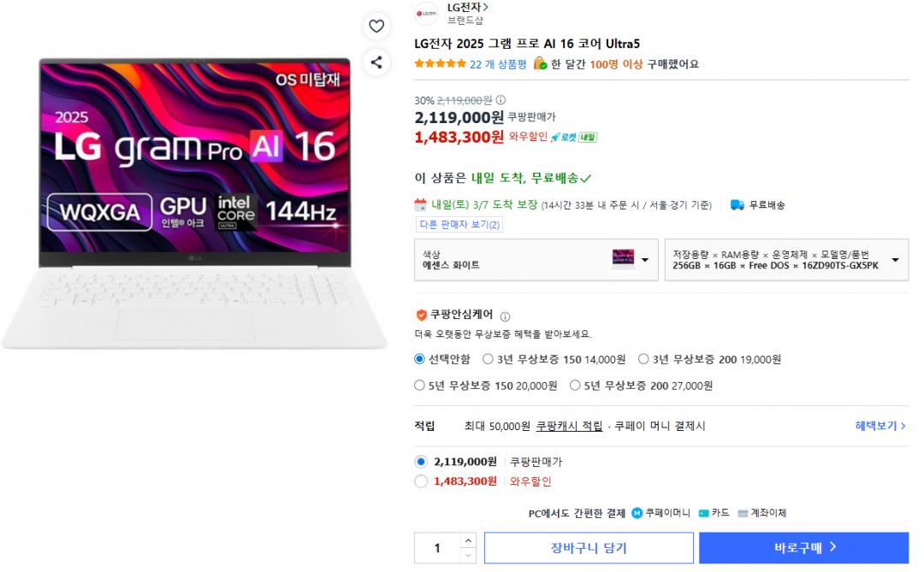The width and height of the screenshot is (924, 572).
Task: Click the share icon
Action: pos(376,62)
